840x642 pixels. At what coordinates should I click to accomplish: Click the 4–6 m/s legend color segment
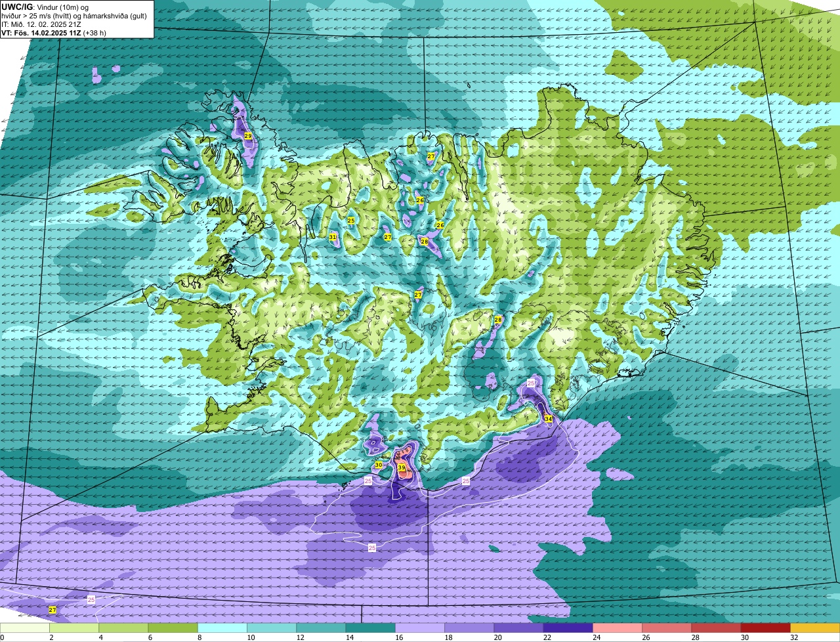[x=123, y=628]
